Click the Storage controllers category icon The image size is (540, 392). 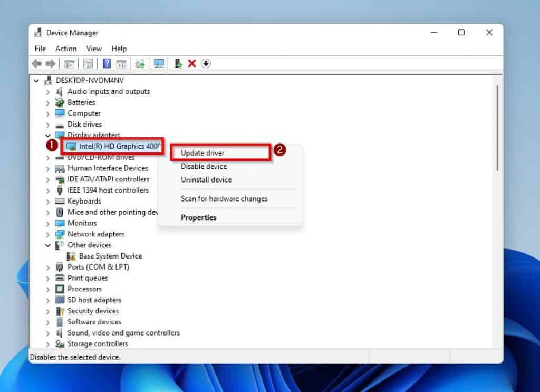pyautogui.click(x=60, y=344)
